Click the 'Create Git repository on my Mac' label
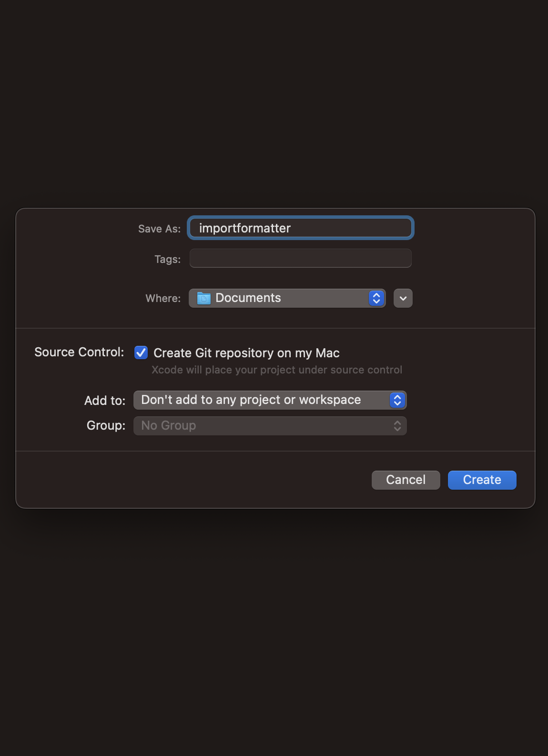The image size is (548, 756). (x=246, y=353)
